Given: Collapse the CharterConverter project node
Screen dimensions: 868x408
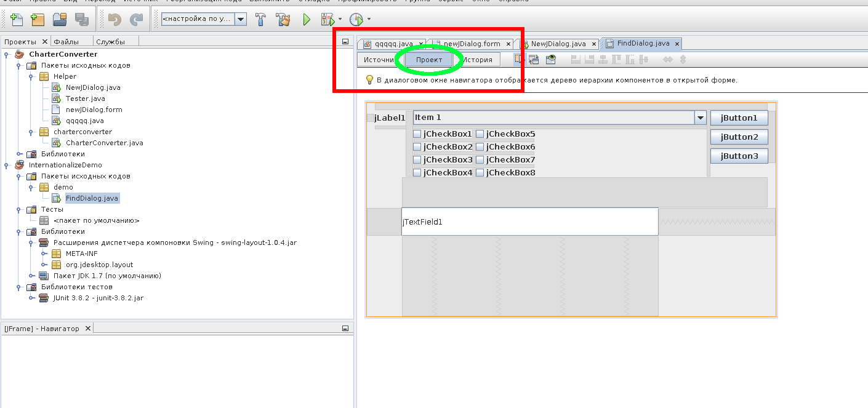Looking at the screenshot, I should point(6,54).
